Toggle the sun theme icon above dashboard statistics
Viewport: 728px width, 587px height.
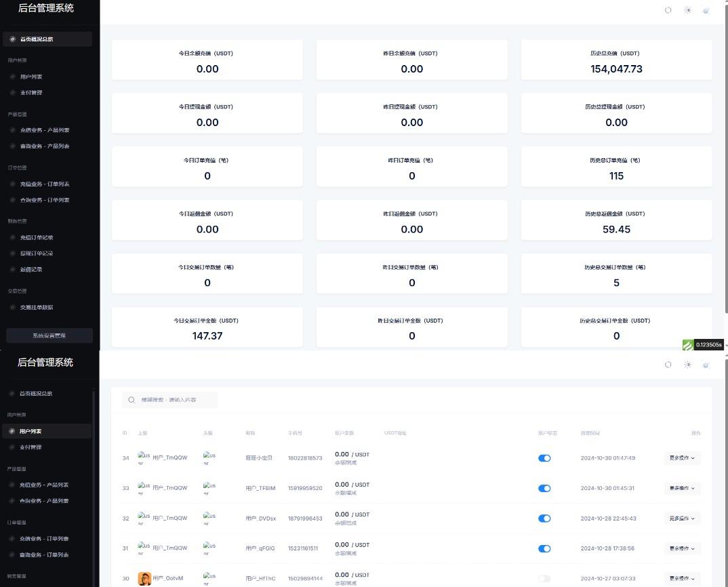click(687, 10)
